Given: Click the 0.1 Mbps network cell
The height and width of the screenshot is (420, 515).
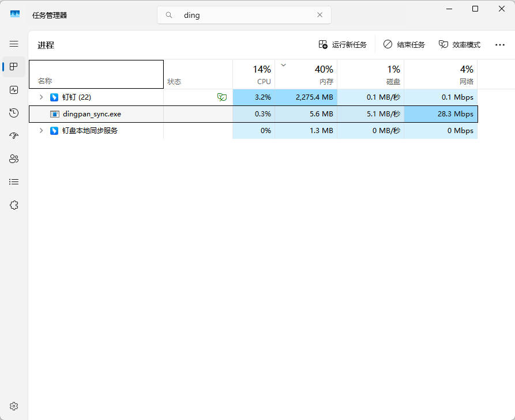Looking at the screenshot, I should tap(441, 97).
